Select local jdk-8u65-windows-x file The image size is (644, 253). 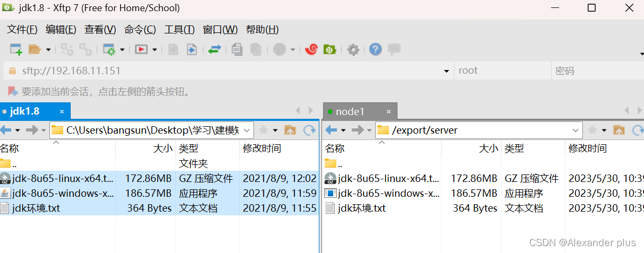(x=159, y=193)
